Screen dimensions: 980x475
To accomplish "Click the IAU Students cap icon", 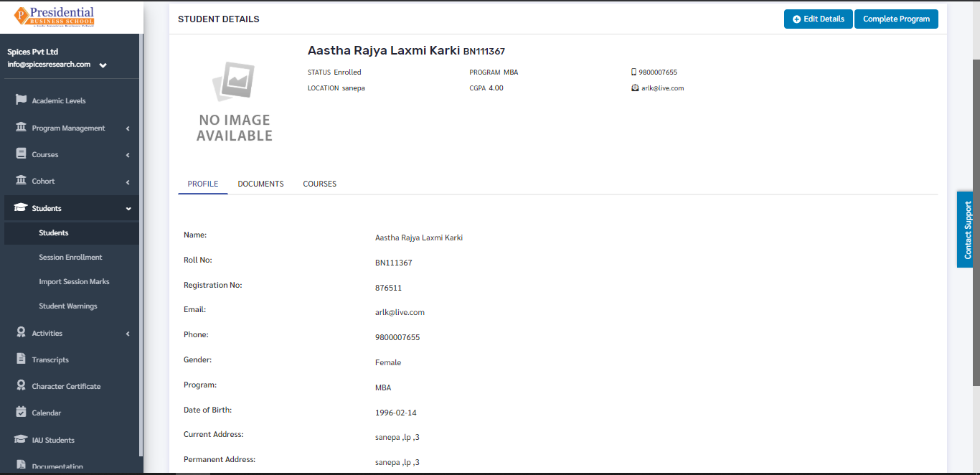I will [x=21, y=440].
